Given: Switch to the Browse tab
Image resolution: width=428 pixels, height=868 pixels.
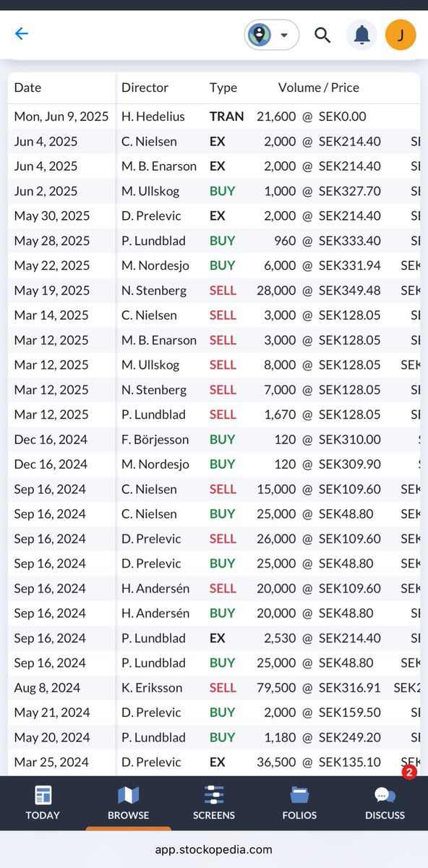Looking at the screenshot, I should coord(128,804).
